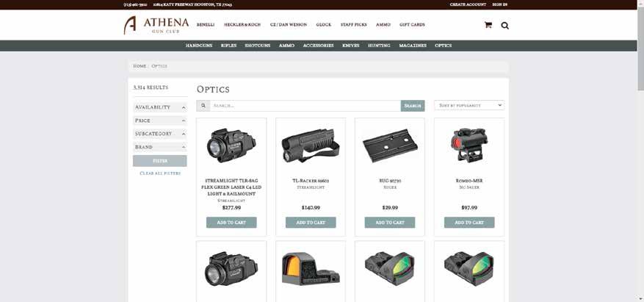
Task: Add Streamlight TLR-8AG to cart
Action: coord(231,223)
